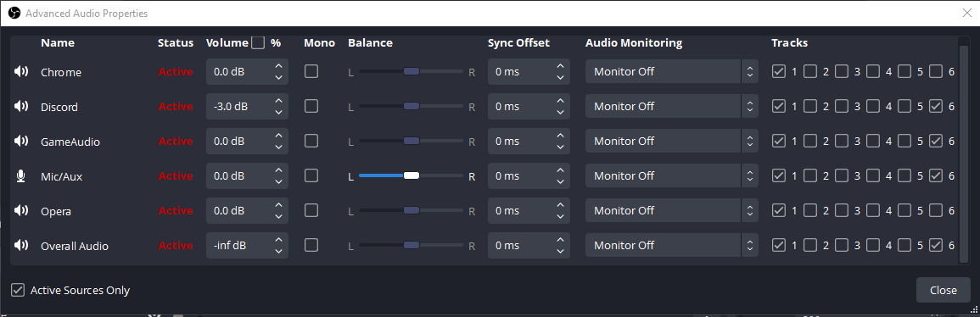
Task: Mute the Chrome source speaker icon
Action: coord(21,72)
